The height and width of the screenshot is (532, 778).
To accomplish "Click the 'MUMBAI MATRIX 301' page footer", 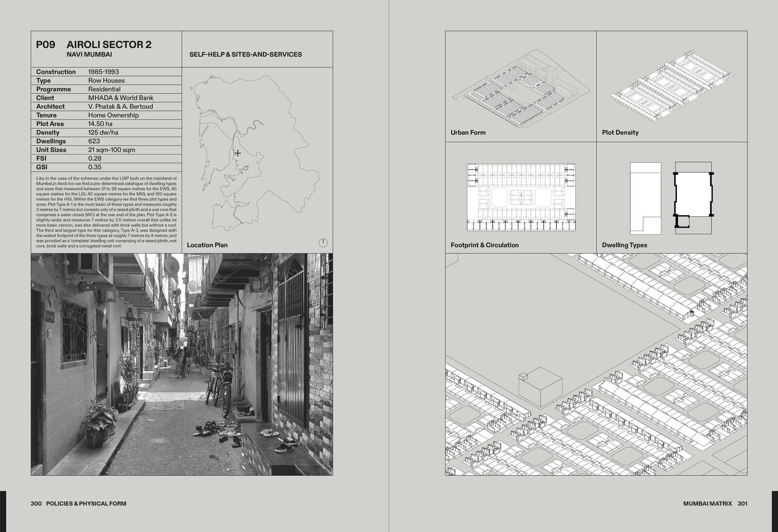I will pyautogui.click(x=715, y=503).
